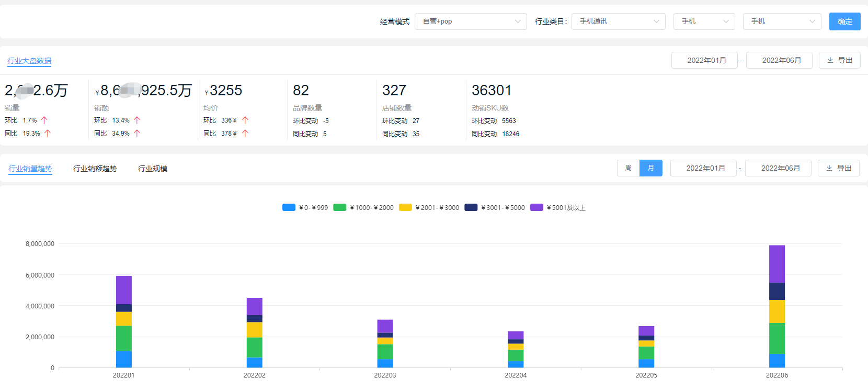Toggle the ¥0-¥999 blue legend item
868x389 pixels.
tap(305, 208)
